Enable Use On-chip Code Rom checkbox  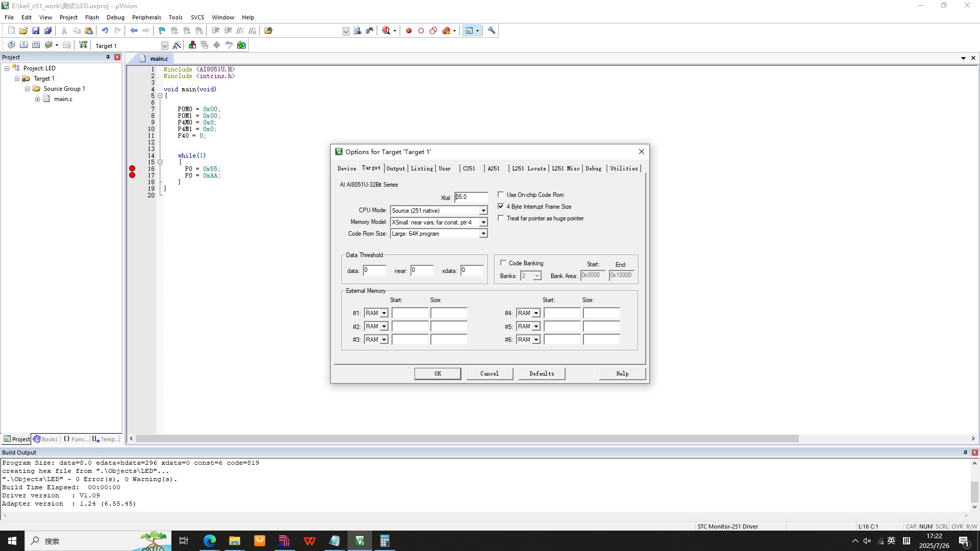point(501,194)
